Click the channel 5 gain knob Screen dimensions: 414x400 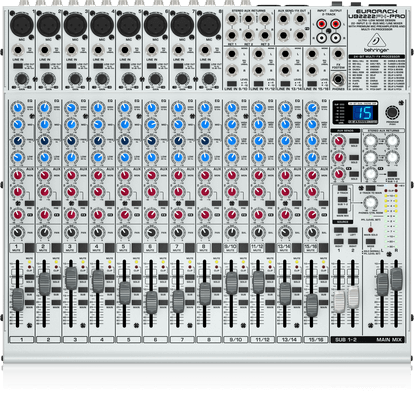129,79
